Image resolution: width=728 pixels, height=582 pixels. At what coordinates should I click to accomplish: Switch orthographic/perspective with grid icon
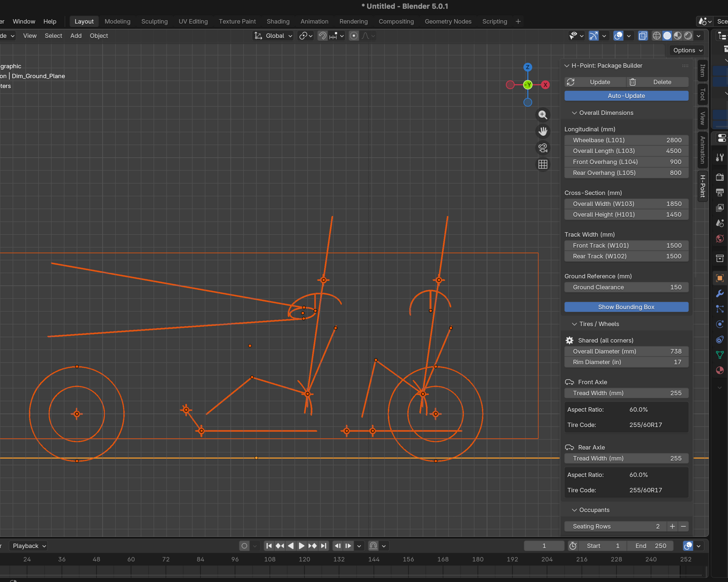(x=543, y=164)
